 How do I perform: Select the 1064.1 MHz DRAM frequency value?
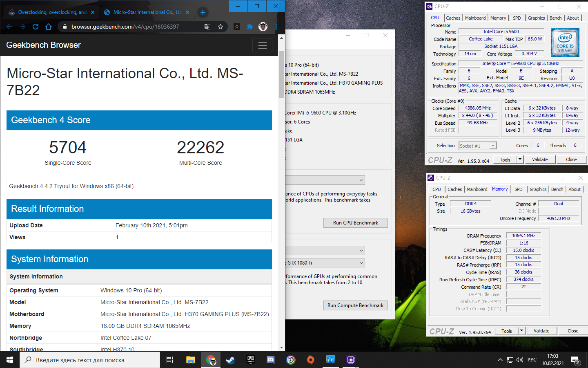click(524, 236)
